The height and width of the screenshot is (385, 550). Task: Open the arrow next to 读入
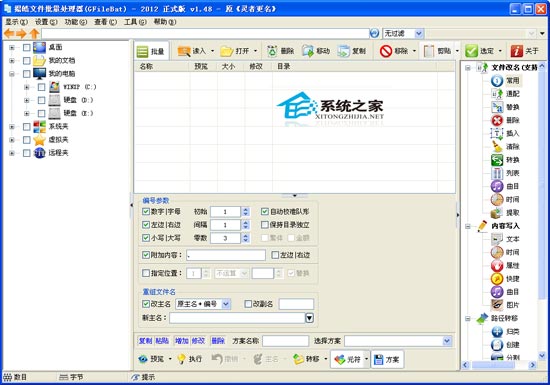click(212, 51)
